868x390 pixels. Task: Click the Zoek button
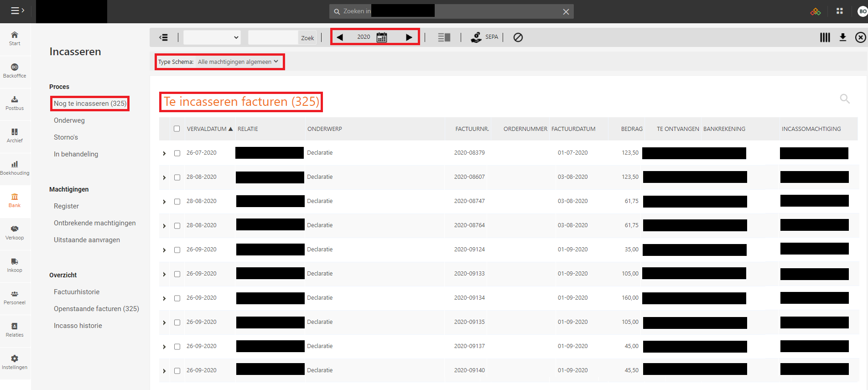[307, 38]
